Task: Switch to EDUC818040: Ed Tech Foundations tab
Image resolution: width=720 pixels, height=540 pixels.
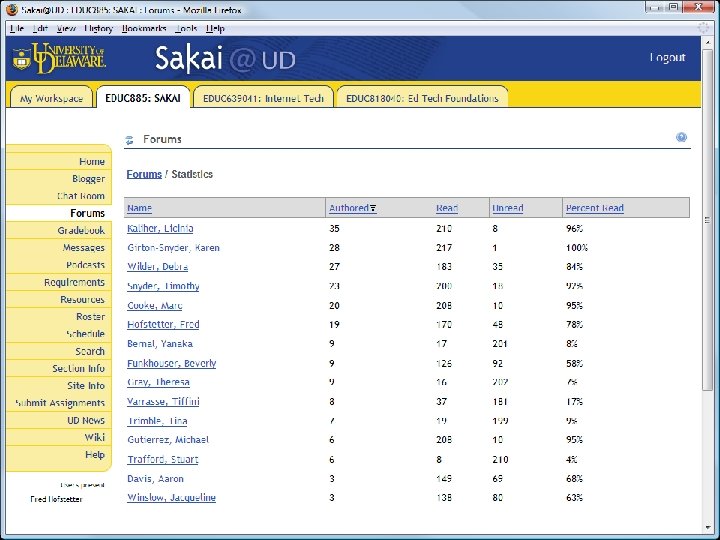Action: coord(422,97)
